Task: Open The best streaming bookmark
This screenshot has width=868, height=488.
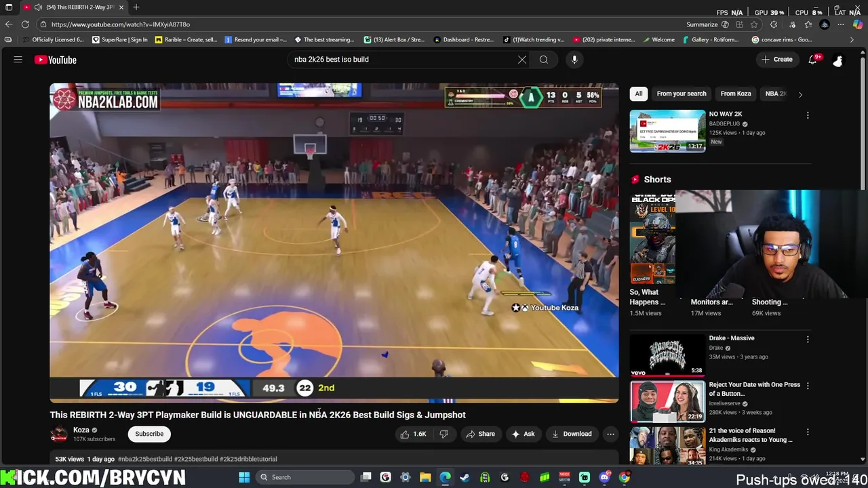Action: (x=323, y=40)
